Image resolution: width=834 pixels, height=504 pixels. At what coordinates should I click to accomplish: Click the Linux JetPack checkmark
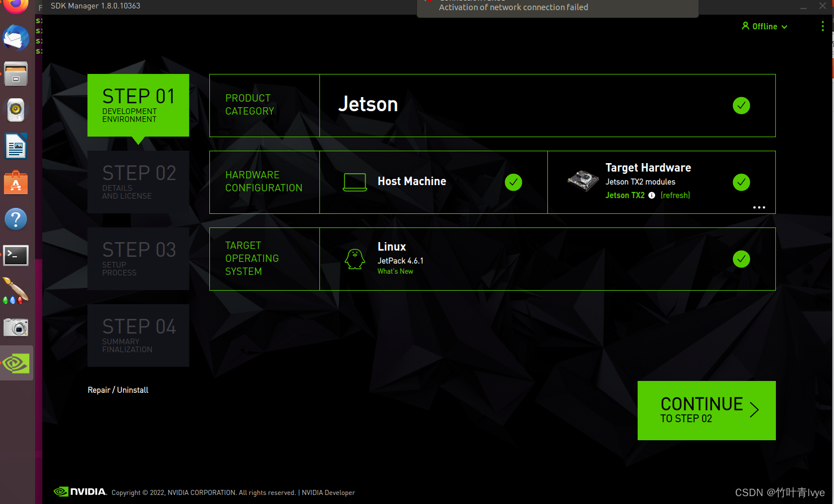click(741, 258)
